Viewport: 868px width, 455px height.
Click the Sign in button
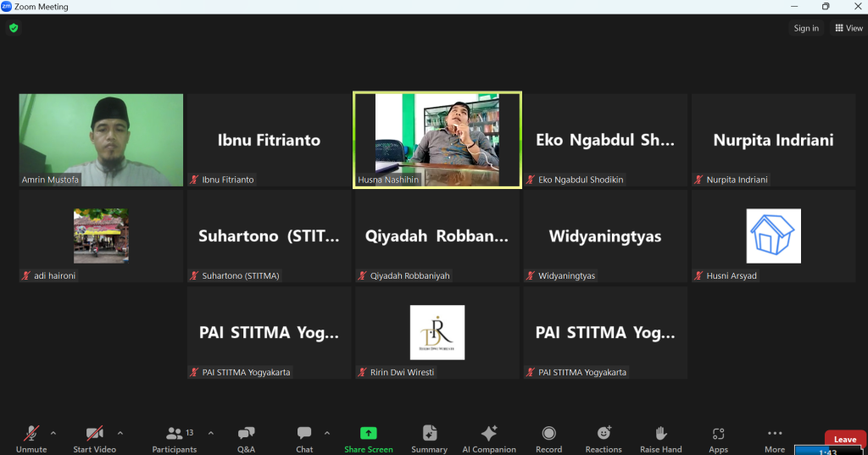tap(806, 28)
